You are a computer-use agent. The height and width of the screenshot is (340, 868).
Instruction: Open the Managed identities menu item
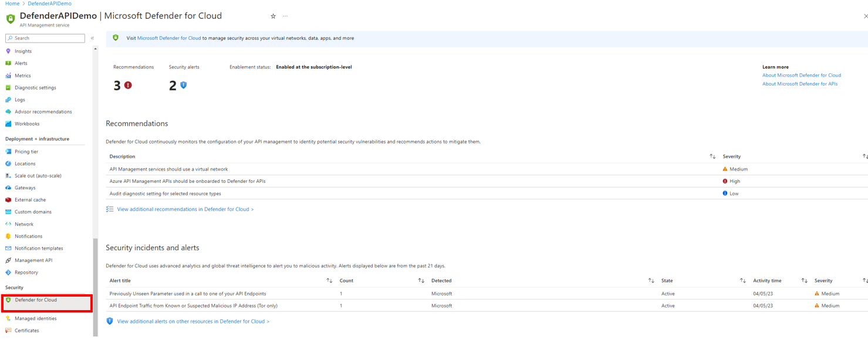click(x=35, y=318)
